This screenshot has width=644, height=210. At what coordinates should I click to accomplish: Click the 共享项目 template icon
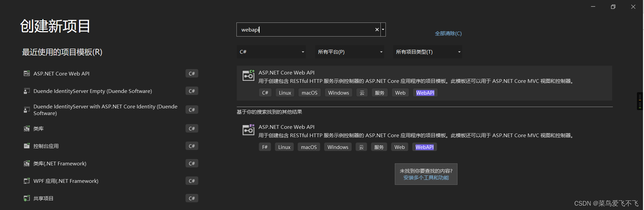pyautogui.click(x=27, y=198)
